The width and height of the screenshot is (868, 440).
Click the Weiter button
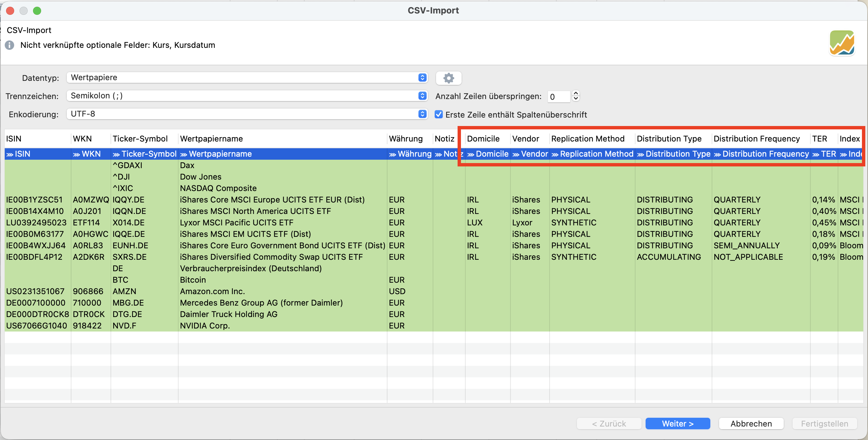tap(678, 423)
